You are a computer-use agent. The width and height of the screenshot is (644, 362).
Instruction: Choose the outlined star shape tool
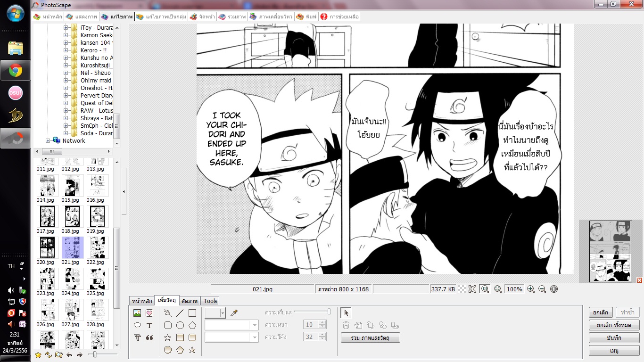(x=167, y=337)
